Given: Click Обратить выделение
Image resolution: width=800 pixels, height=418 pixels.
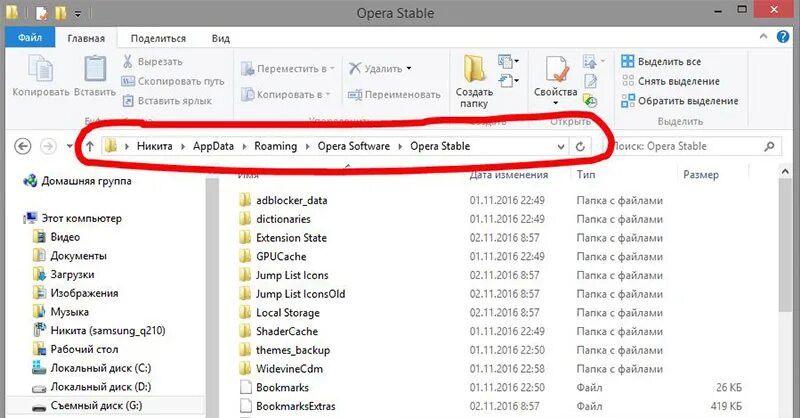Looking at the screenshot, I should [680, 101].
